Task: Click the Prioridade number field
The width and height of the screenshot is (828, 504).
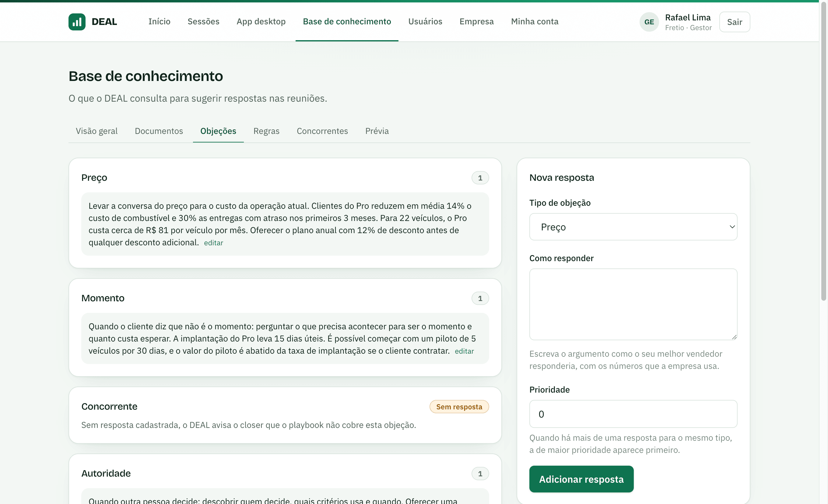Action: 633,414
